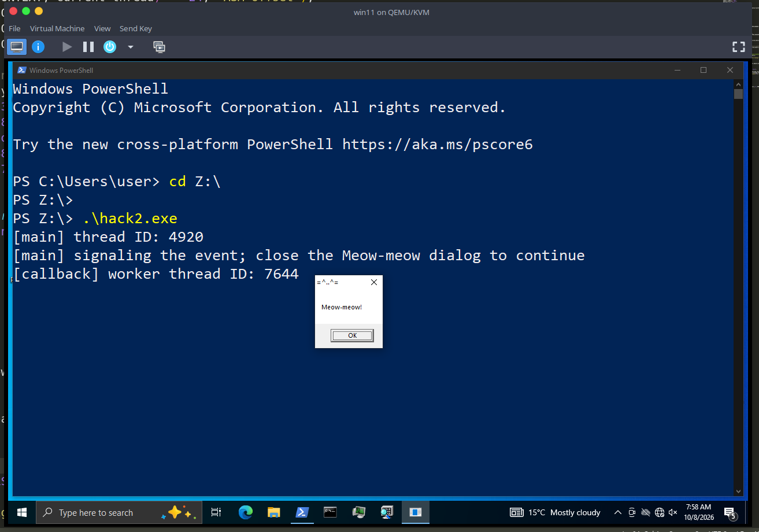Expand the hidden system tray icons chevron

coord(617,512)
